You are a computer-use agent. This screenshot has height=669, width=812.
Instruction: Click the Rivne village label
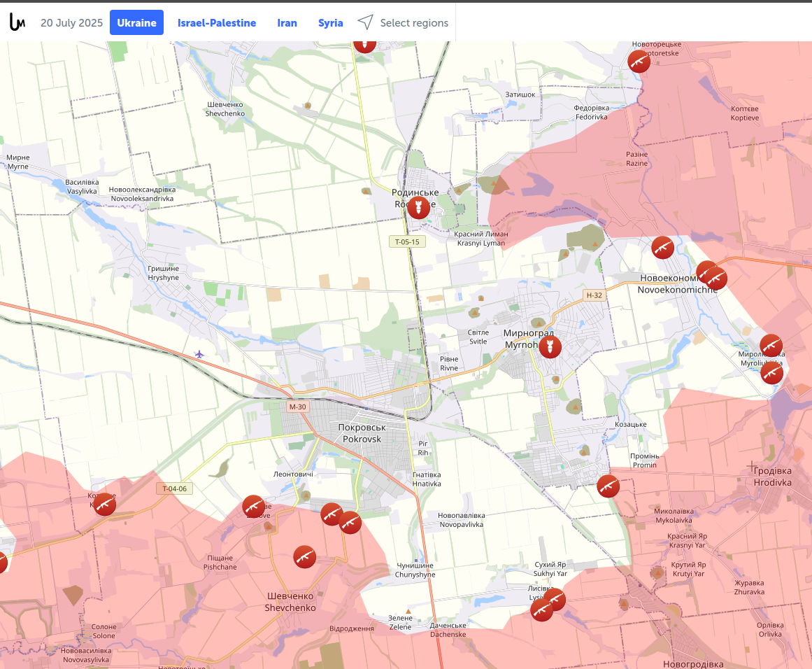click(x=449, y=363)
